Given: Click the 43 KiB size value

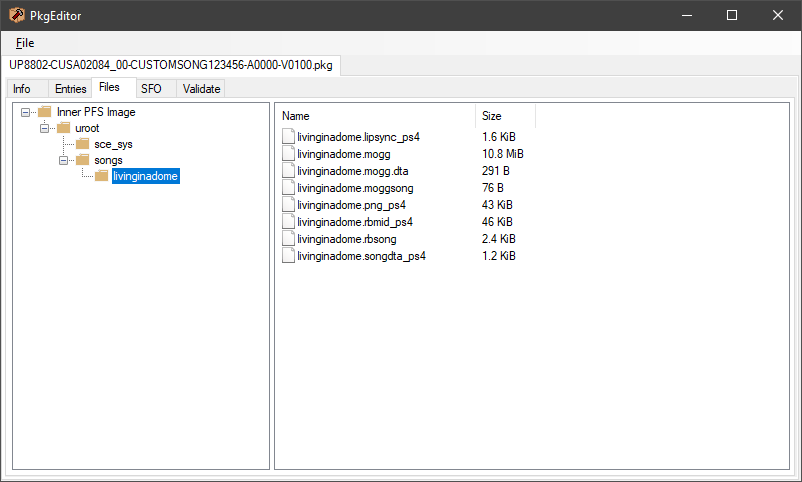Looking at the screenshot, I should (497, 205).
